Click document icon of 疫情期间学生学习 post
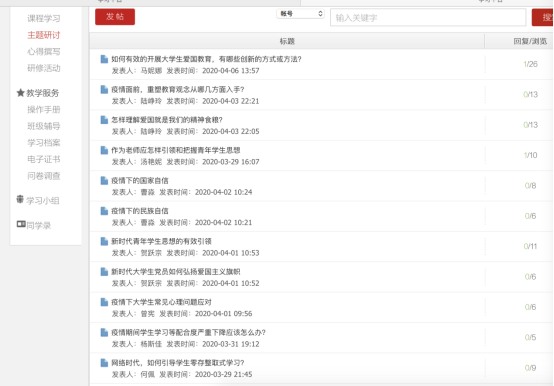The height and width of the screenshot is (386, 554). pos(104,332)
